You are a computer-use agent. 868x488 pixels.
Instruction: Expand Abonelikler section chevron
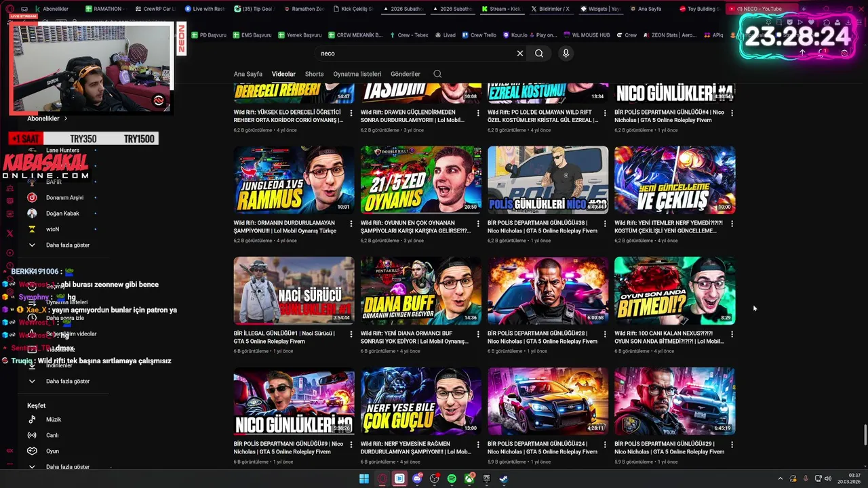66,119
